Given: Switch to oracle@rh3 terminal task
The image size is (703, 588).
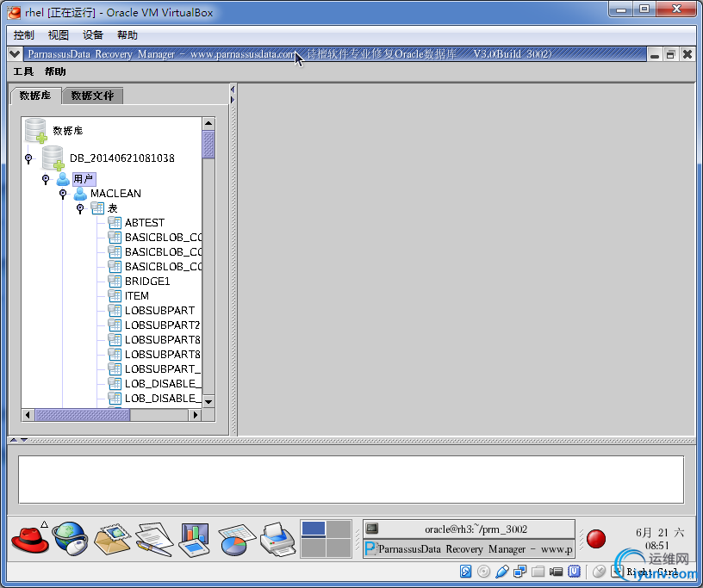Looking at the screenshot, I should pyautogui.click(x=469, y=529).
